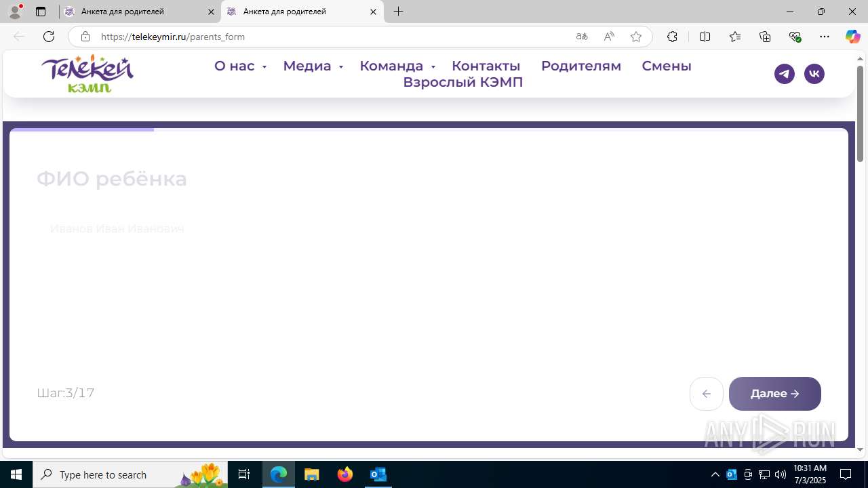This screenshot has height=488, width=868.
Task: Launch Firefox from the taskbar
Action: click(x=345, y=474)
